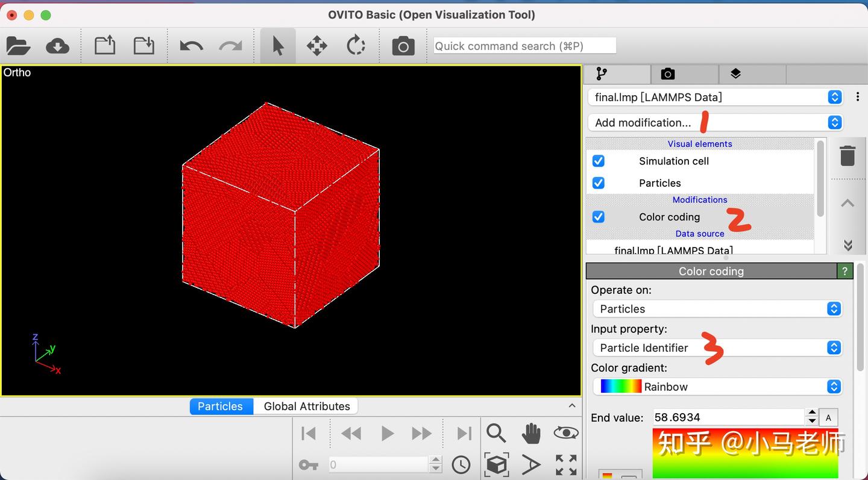Open the Rainbow color gradient dropdown
This screenshot has width=868, height=480.
(717, 387)
